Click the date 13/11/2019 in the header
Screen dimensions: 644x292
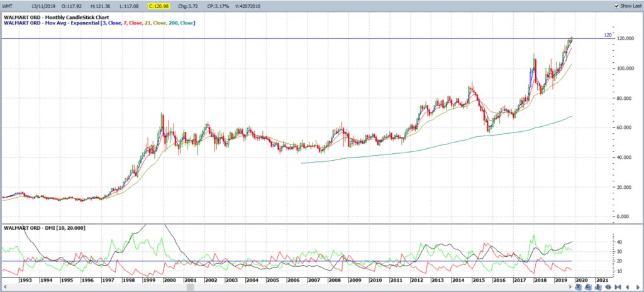click(x=43, y=6)
